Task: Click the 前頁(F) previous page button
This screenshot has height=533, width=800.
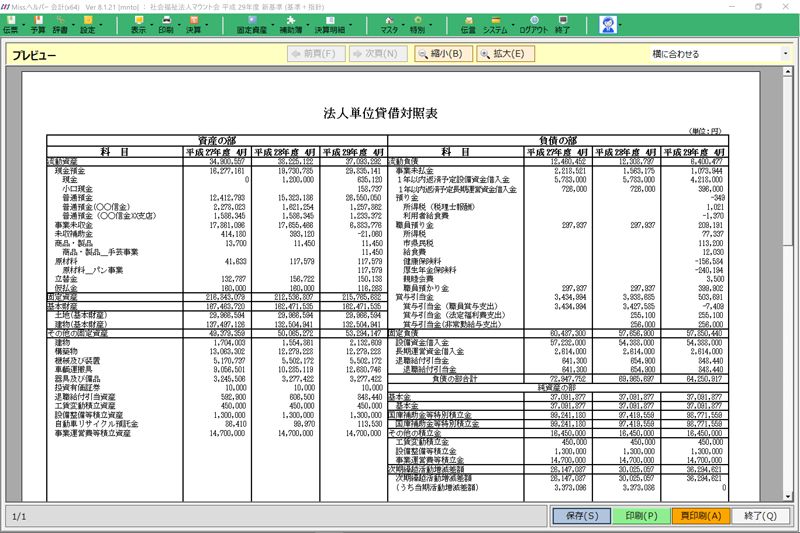Action: (x=316, y=54)
